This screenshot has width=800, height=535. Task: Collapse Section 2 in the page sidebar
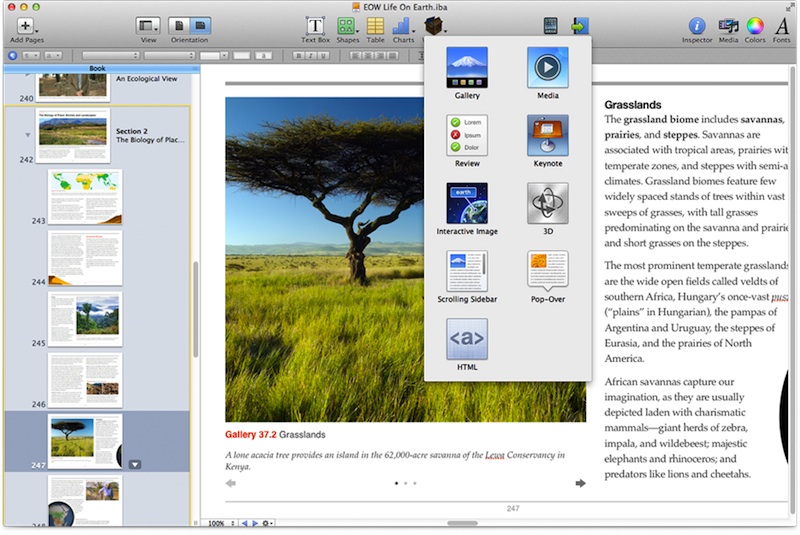(27, 132)
